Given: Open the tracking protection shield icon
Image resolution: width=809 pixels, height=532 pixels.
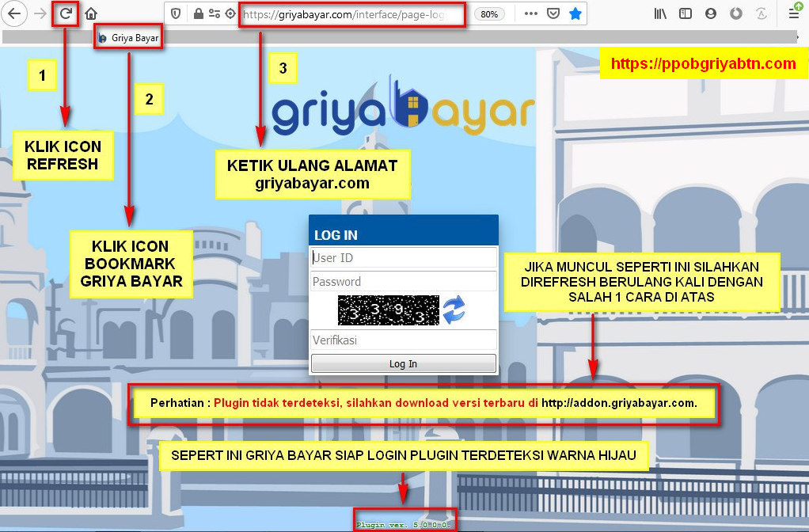Looking at the screenshot, I should click(x=176, y=13).
